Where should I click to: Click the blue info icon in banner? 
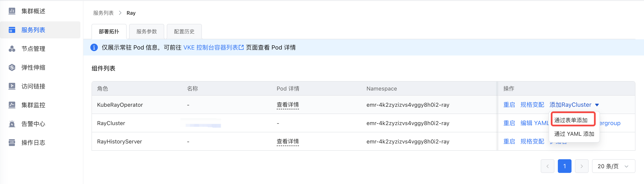coord(94,47)
